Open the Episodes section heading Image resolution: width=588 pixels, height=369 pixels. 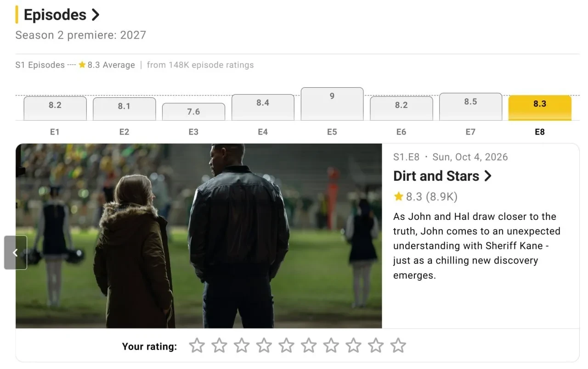pos(62,15)
